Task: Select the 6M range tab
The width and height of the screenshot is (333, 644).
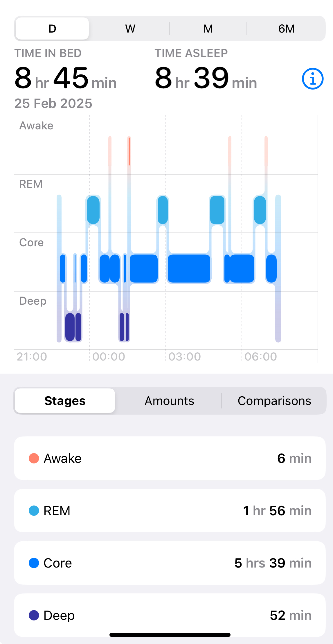Action: (286, 28)
